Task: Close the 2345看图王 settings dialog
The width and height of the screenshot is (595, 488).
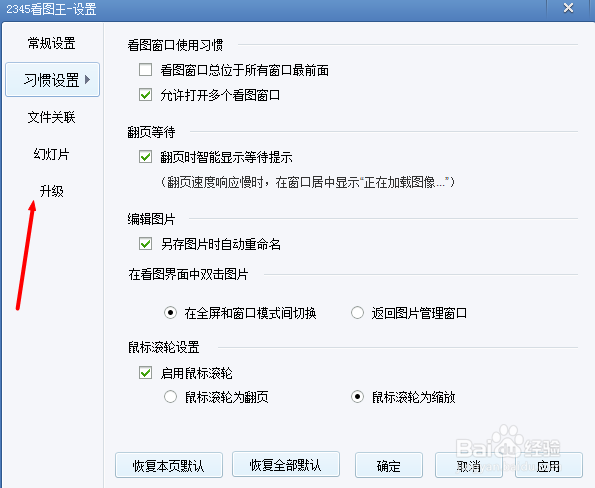Action: [568, 8]
